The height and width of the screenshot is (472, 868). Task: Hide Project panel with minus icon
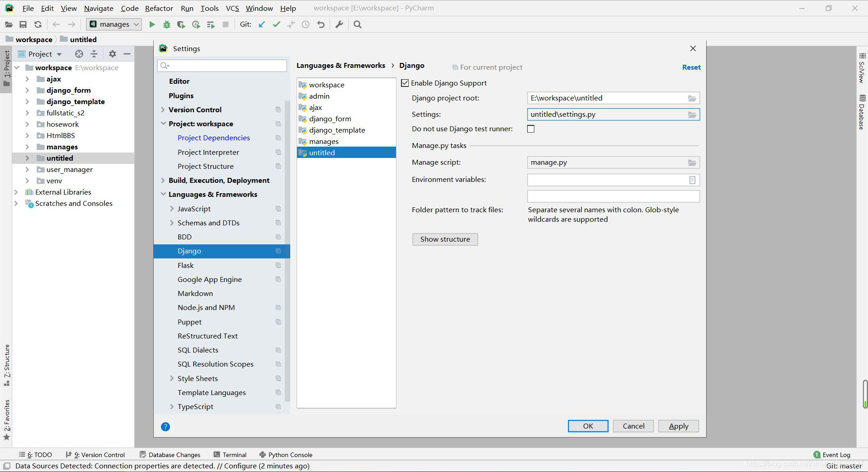[127, 54]
